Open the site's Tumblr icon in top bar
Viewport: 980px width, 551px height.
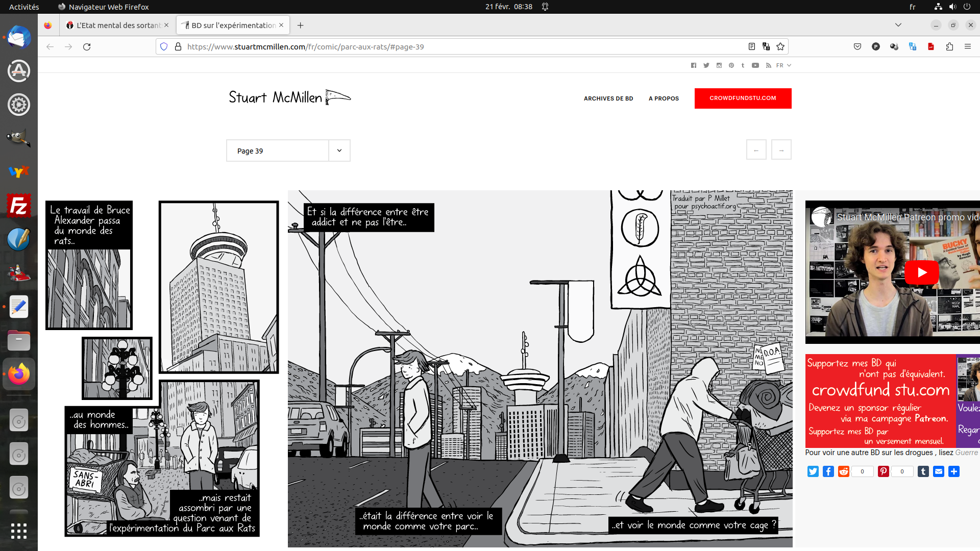pos(743,65)
